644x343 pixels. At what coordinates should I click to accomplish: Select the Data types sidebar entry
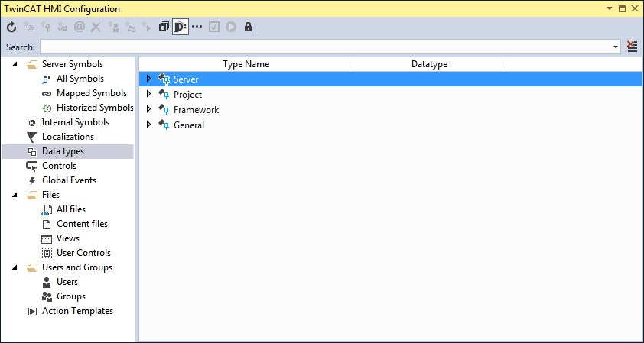coord(67,151)
